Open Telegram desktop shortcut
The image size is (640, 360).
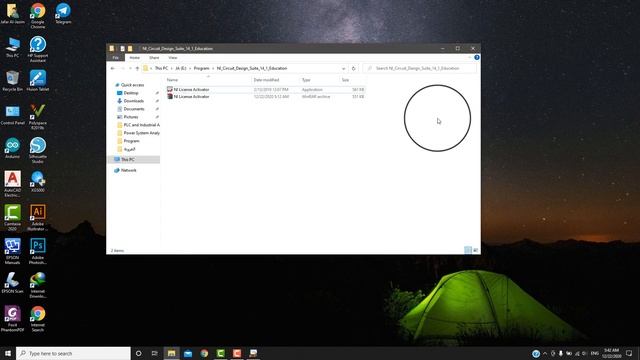63,13
